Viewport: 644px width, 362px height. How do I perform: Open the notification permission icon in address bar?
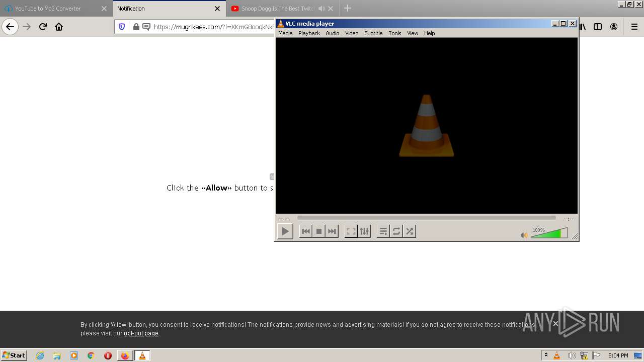click(x=146, y=27)
